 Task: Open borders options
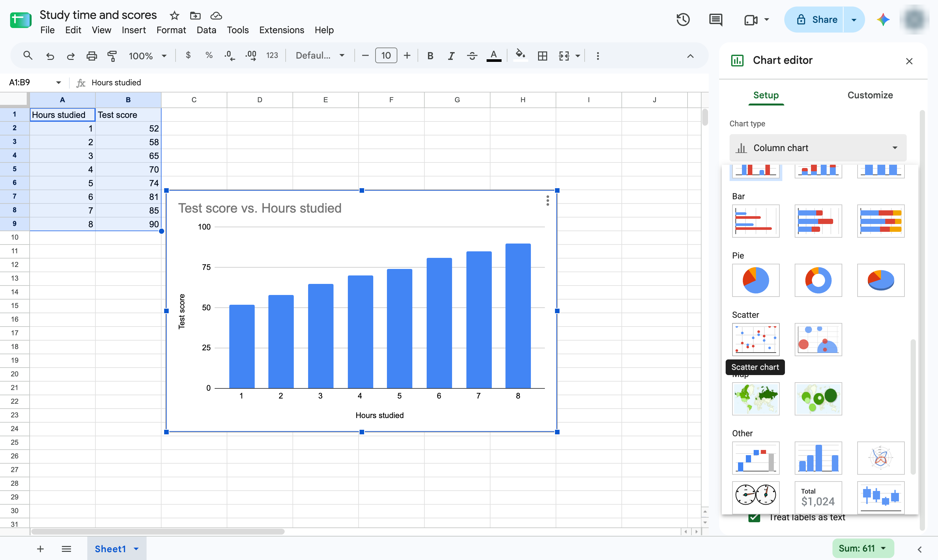click(x=542, y=56)
